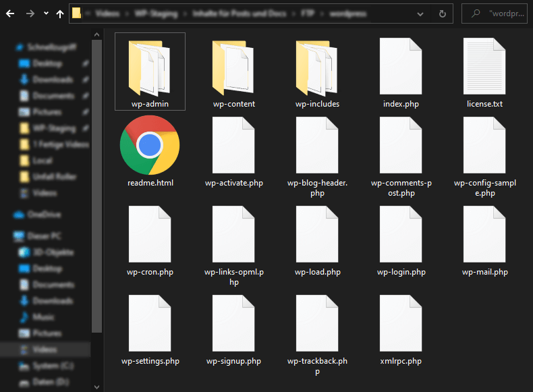
Task: Open 1 Fertige Videos in sidebar
Action: 55,144
